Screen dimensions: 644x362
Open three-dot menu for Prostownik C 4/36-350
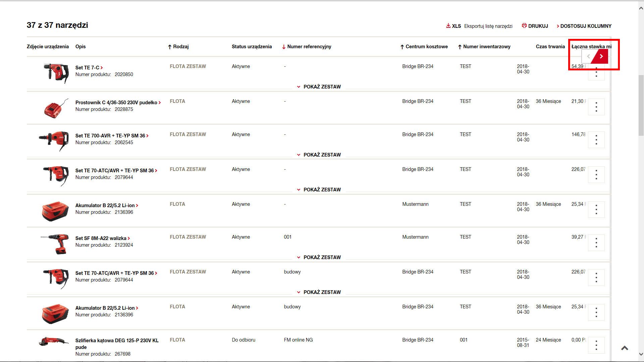point(596,107)
